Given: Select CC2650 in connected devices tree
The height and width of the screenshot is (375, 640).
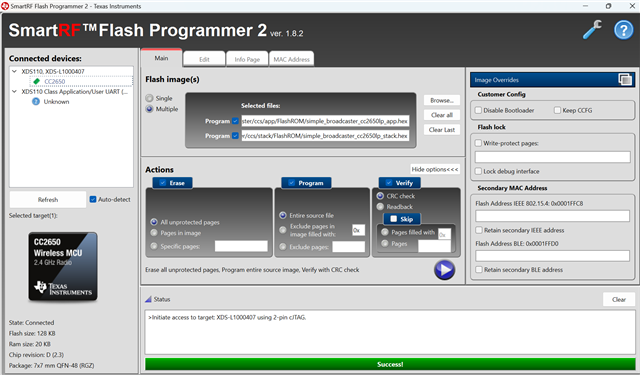Looking at the screenshot, I should point(55,81).
